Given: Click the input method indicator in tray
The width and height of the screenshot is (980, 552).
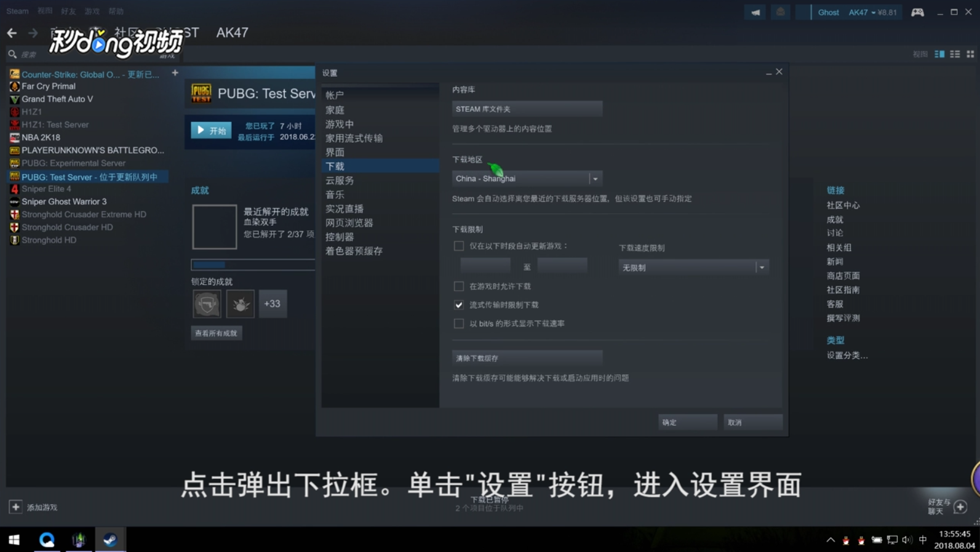Looking at the screenshot, I should [923, 540].
